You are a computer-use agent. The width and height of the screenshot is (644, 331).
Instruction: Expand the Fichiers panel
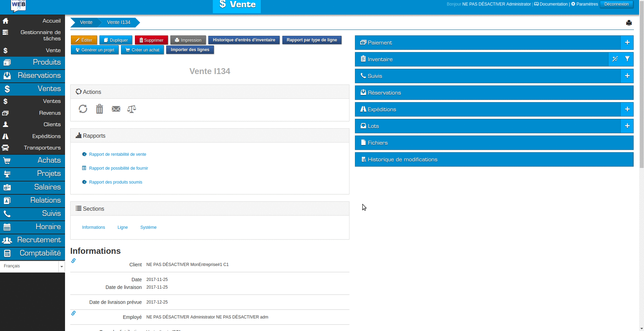pyautogui.click(x=494, y=143)
